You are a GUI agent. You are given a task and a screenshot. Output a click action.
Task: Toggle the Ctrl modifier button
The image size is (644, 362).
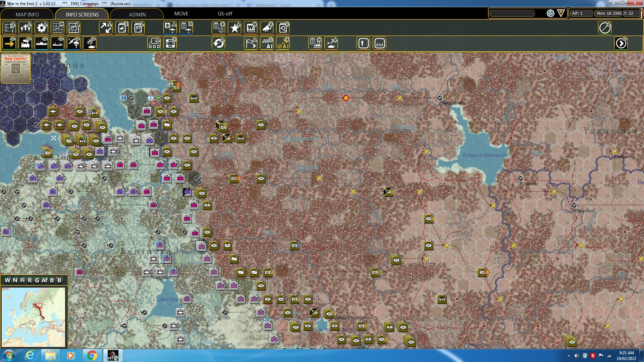pos(379,44)
